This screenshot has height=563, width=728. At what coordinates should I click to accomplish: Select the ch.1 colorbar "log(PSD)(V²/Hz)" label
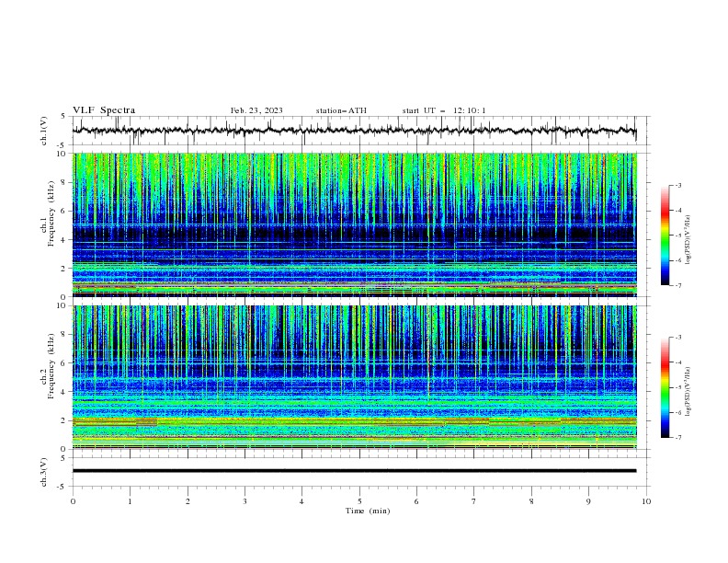coord(688,240)
